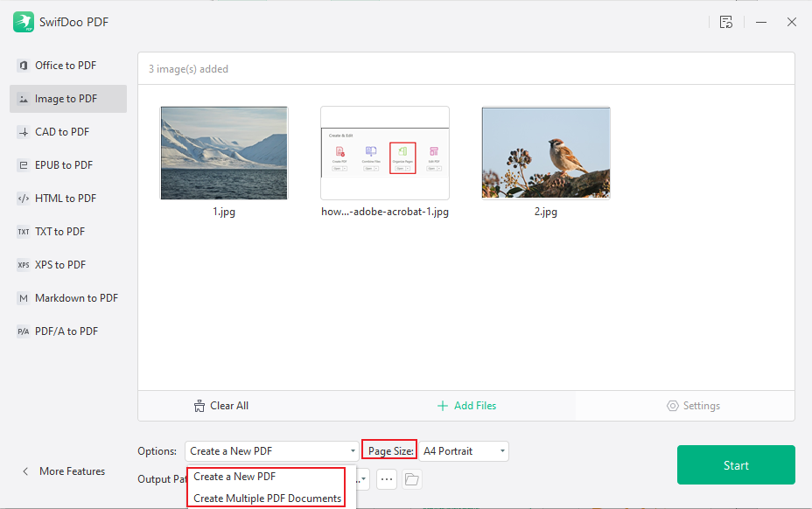Open the Page Size dropdown showing A4 Portrait
Viewport: 812px width, 509px height.
click(x=464, y=450)
